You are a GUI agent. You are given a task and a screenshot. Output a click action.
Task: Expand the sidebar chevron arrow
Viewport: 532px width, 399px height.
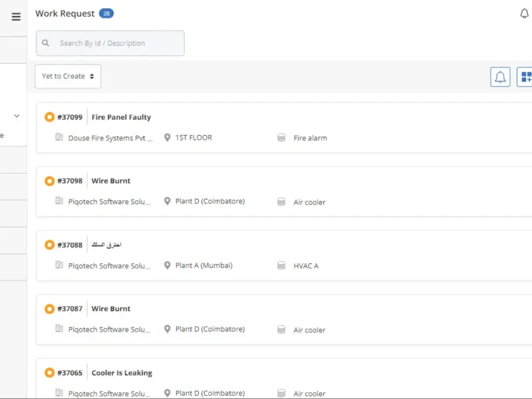click(17, 116)
